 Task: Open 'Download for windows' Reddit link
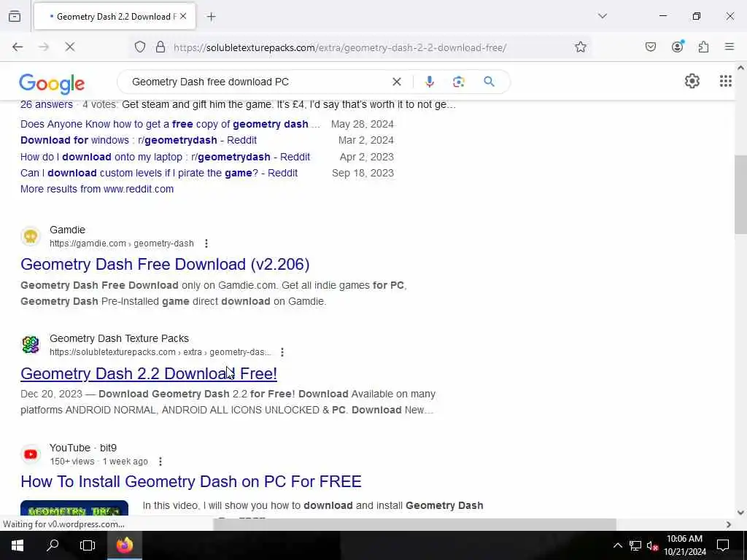139,141
